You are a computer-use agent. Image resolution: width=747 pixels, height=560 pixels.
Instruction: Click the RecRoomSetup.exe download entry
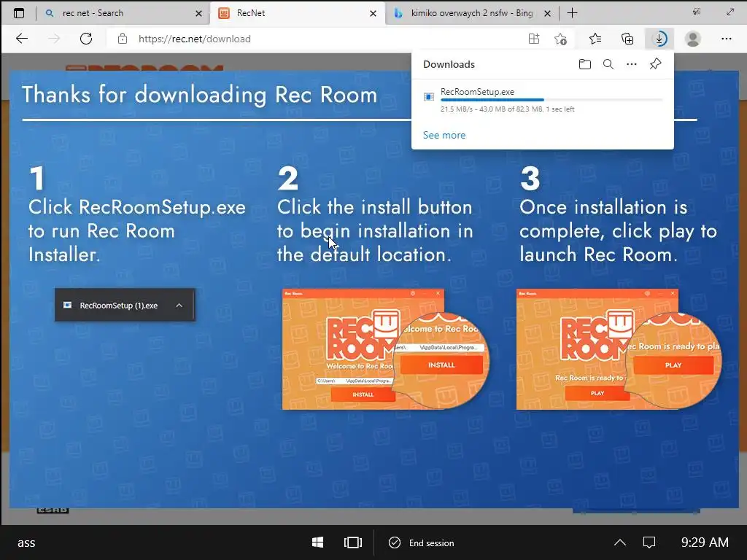(x=543, y=100)
